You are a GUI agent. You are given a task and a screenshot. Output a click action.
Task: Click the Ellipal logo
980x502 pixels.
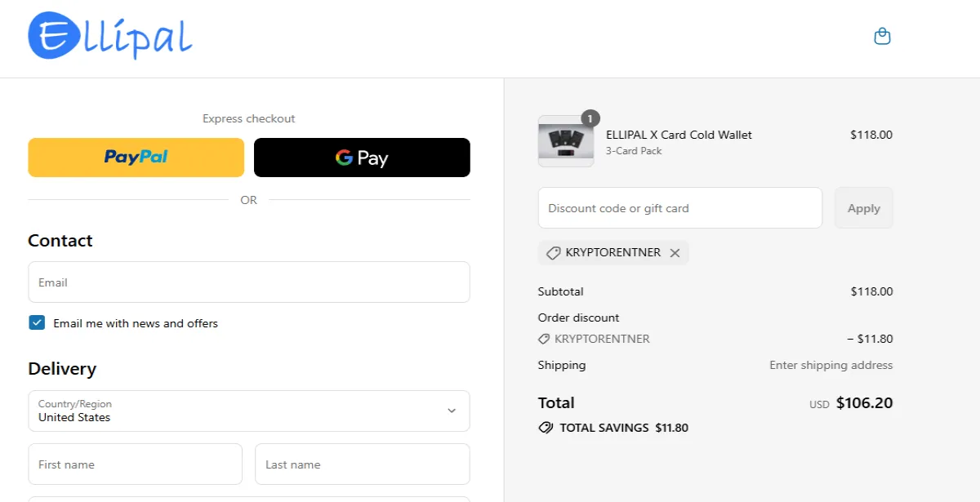110,37
